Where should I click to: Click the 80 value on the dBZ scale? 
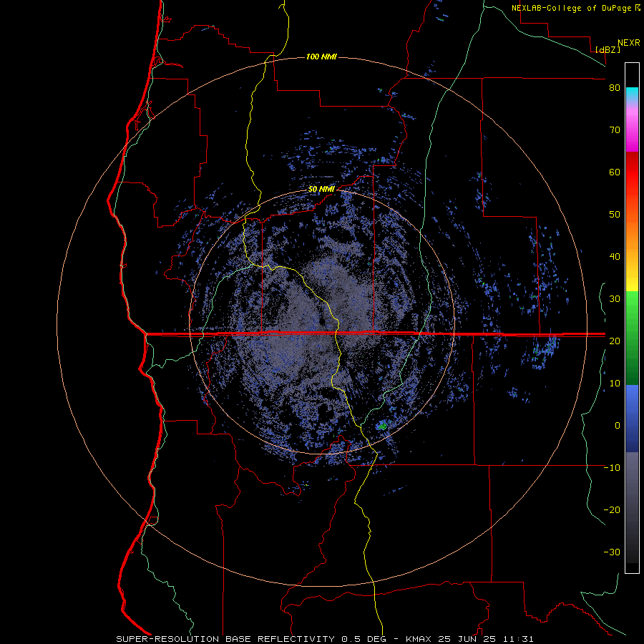(x=615, y=88)
